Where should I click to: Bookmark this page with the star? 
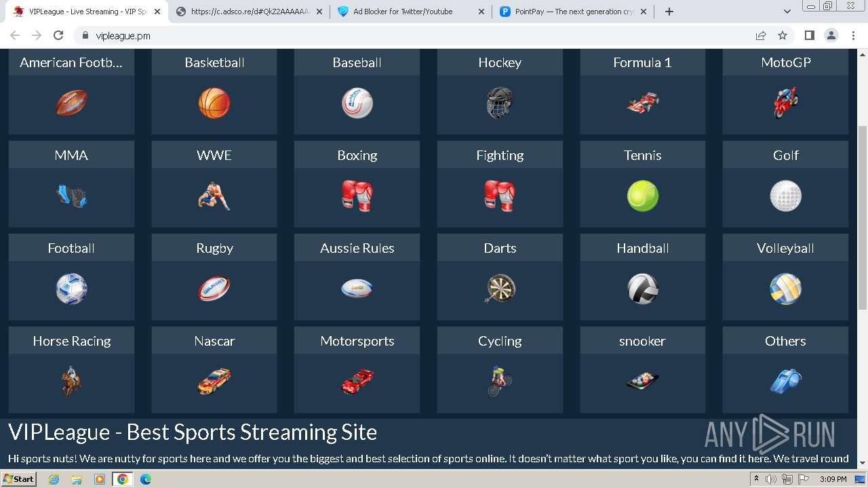[783, 35]
